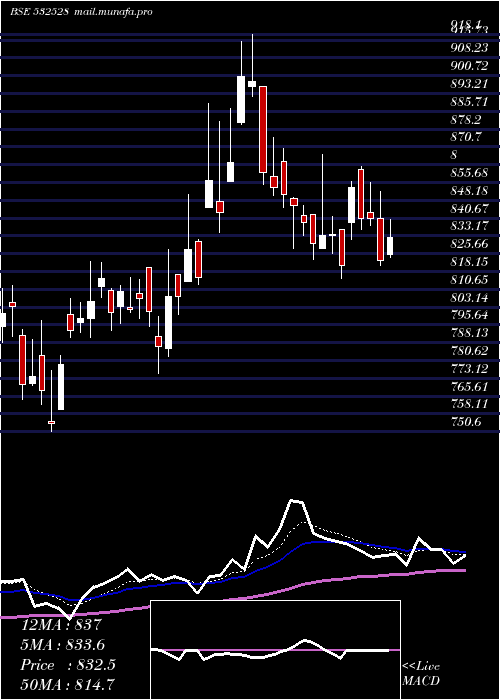Click the <<Live MACD label
This screenshot has height=700, width=500.
pos(421,674)
